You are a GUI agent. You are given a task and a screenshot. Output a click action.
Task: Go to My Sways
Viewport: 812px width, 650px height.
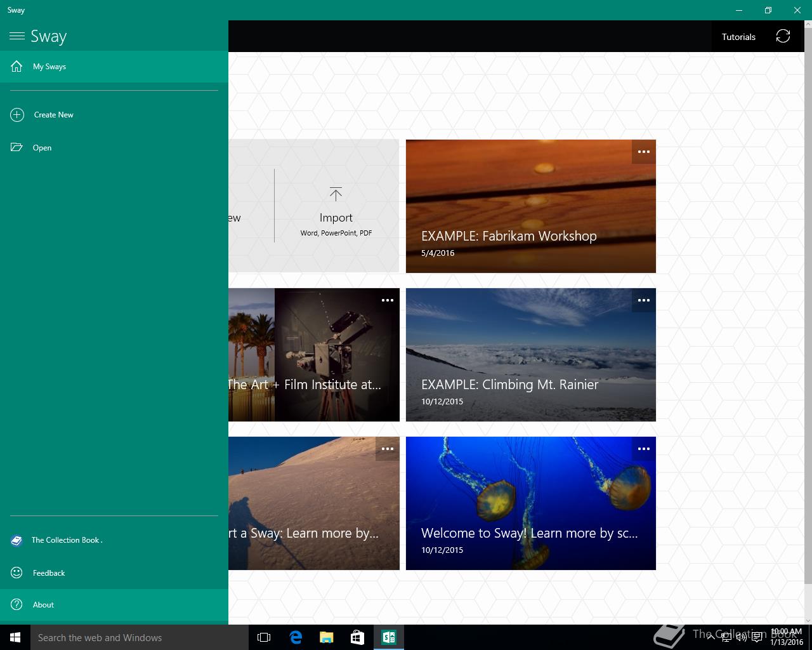pos(114,67)
